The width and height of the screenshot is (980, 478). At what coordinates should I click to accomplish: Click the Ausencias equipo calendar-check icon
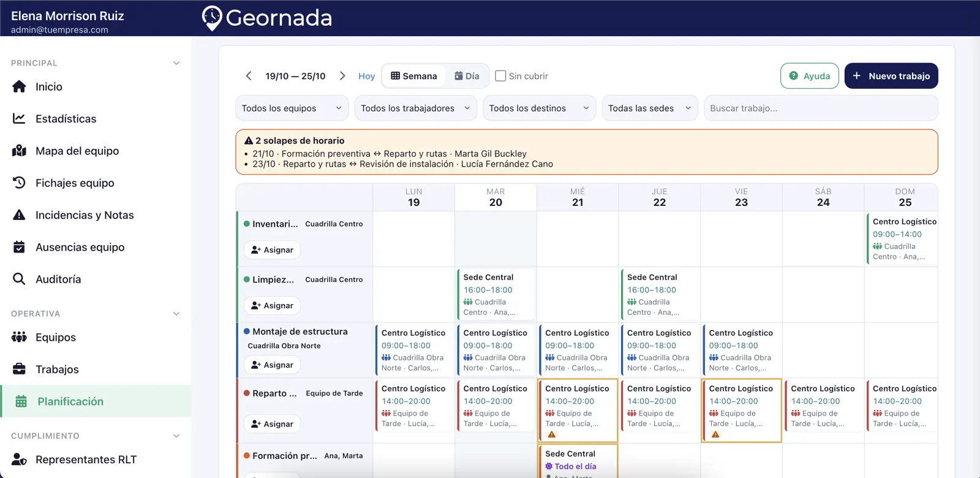(x=20, y=247)
